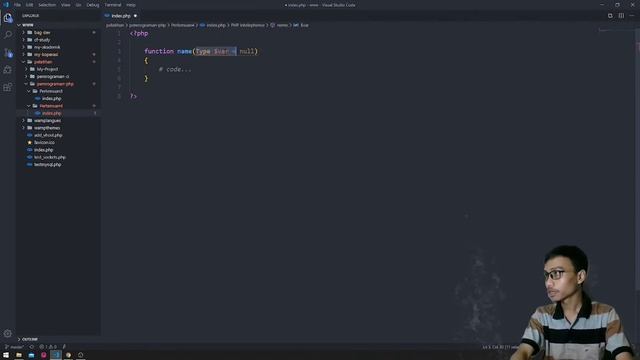Open the Source Control view
This screenshot has height=360, width=640.
(8, 53)
